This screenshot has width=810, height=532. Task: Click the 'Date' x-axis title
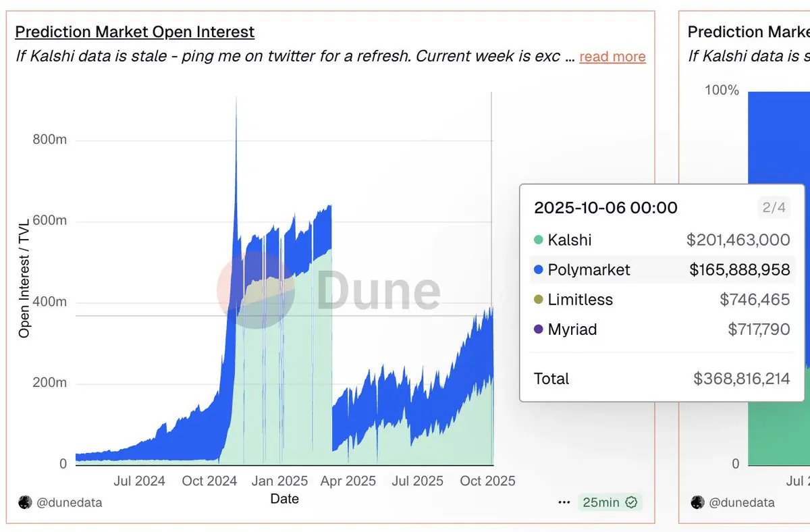click(x=284, y=499)
